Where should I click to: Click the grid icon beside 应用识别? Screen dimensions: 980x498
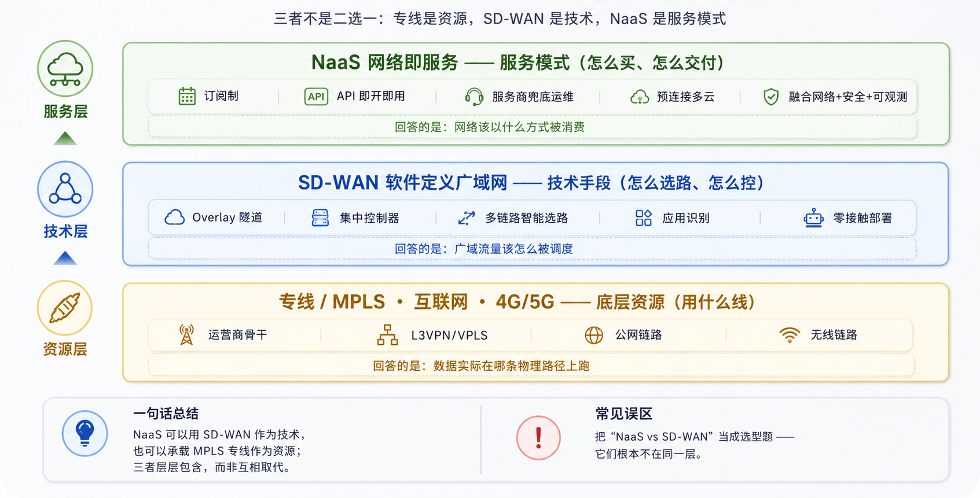click(x=644, y=218)
